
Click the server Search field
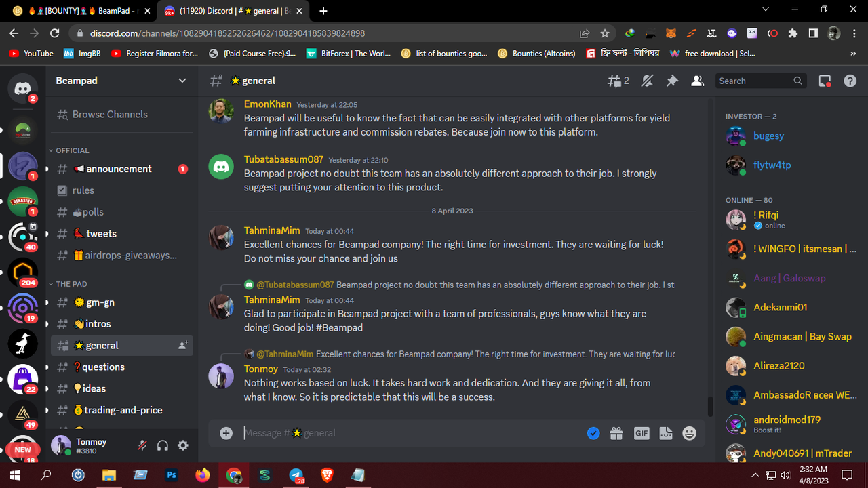coord(761,81)
